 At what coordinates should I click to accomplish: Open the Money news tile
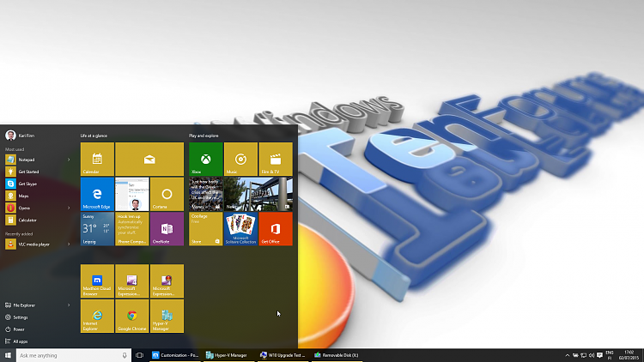click(x=206, y=194)
